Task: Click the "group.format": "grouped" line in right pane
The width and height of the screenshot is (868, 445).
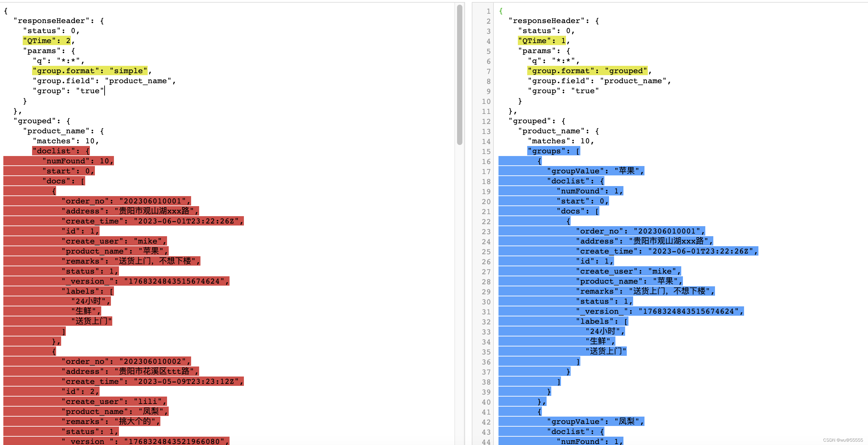Action: (x=587, y=71)
